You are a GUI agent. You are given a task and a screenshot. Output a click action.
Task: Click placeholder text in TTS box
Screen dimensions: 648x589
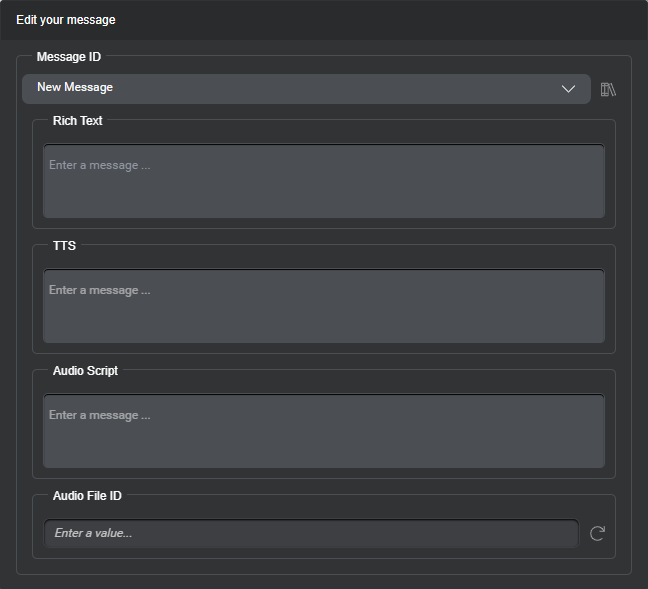point(99,290)
